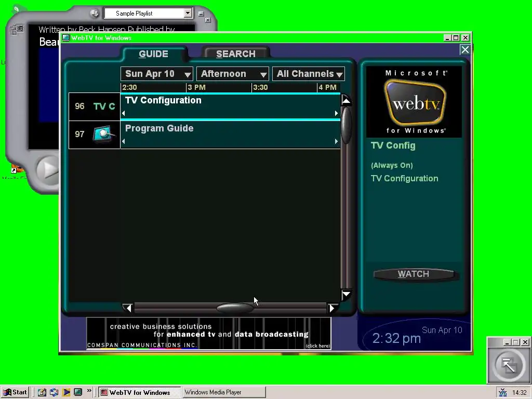
Task: Click the guide's scroll down arrow
Action: pyautogui.click(x=346, y=295)
